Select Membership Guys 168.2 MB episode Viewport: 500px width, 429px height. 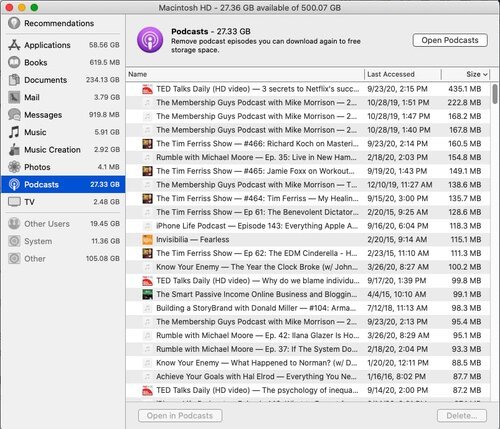pos(308,116)
